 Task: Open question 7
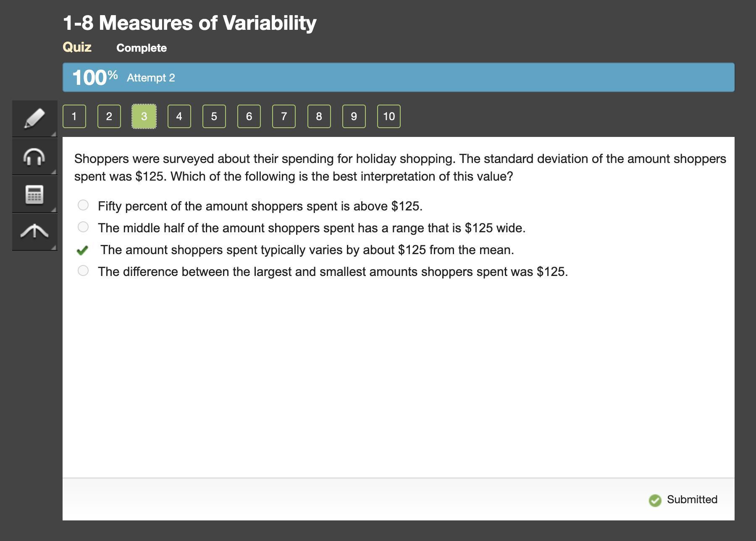click(x=284, y=116)
